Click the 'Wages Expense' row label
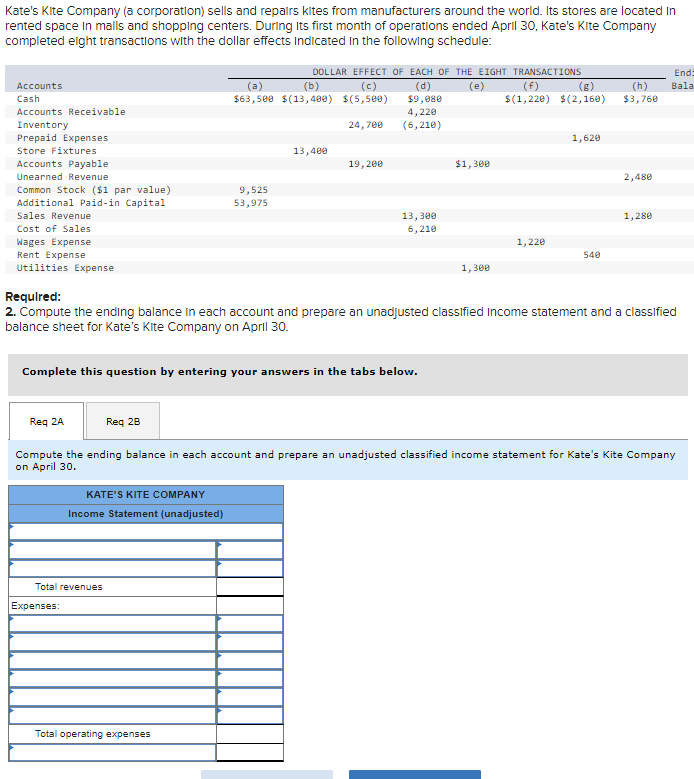The height and width of the screenshot is (779, 694). (54, 242)
